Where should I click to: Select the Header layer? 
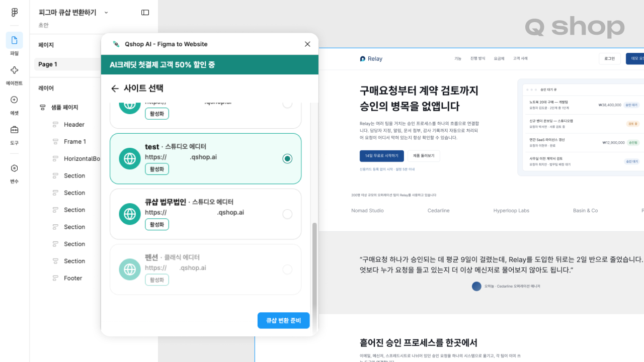click(74, 125)
